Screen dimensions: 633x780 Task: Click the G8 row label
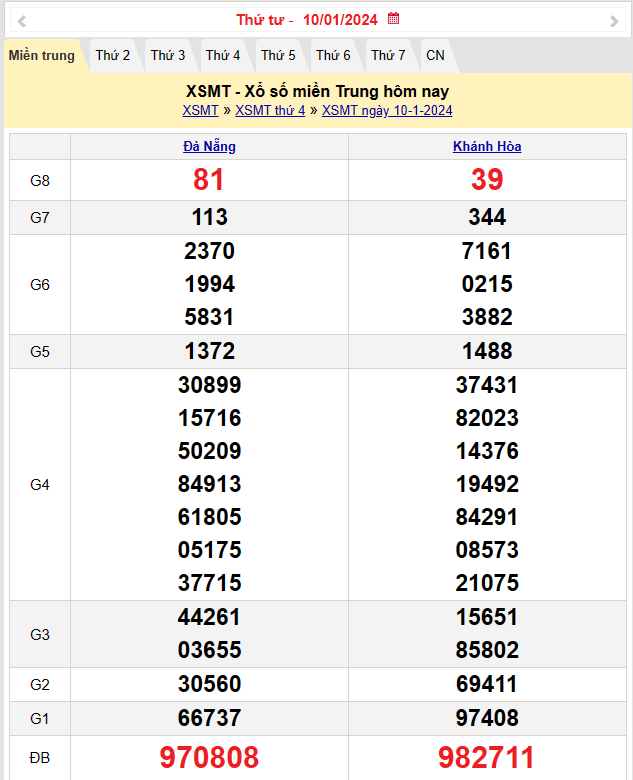40,181
